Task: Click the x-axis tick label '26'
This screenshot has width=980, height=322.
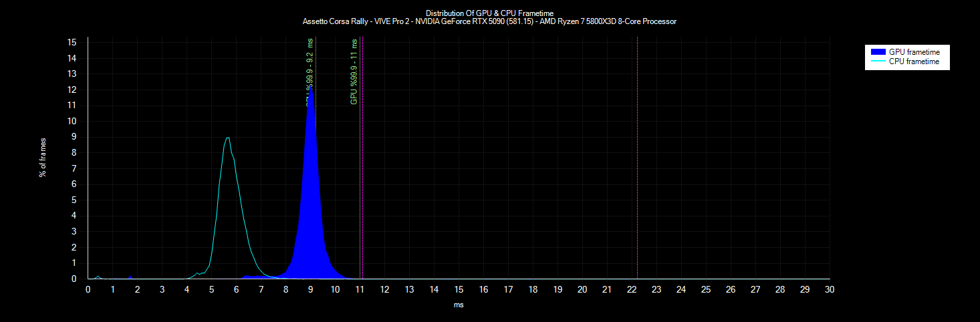Action: pyautogui.click(x=731, y=289)
